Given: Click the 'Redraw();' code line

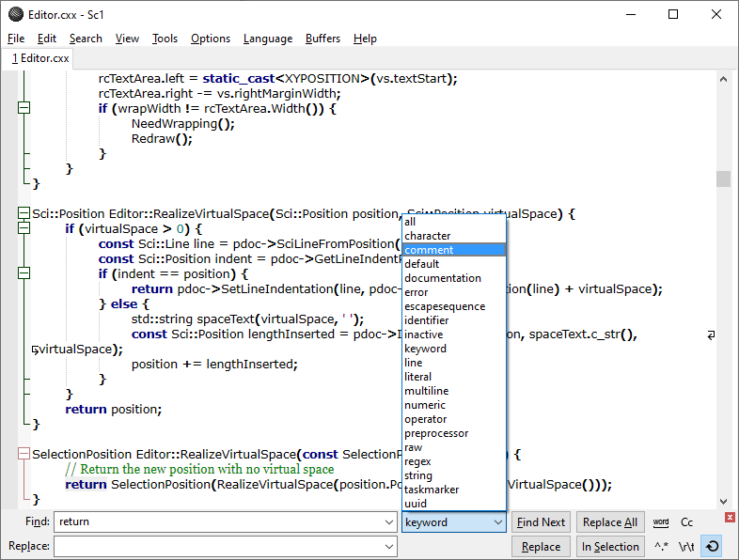Looking at the screenshot, I should (162, 139).
